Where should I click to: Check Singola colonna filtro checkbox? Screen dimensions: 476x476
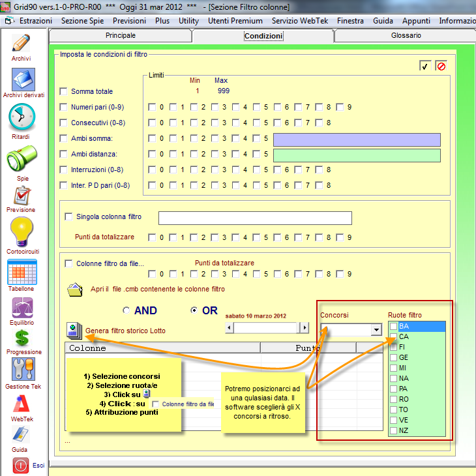coord(68,216)
